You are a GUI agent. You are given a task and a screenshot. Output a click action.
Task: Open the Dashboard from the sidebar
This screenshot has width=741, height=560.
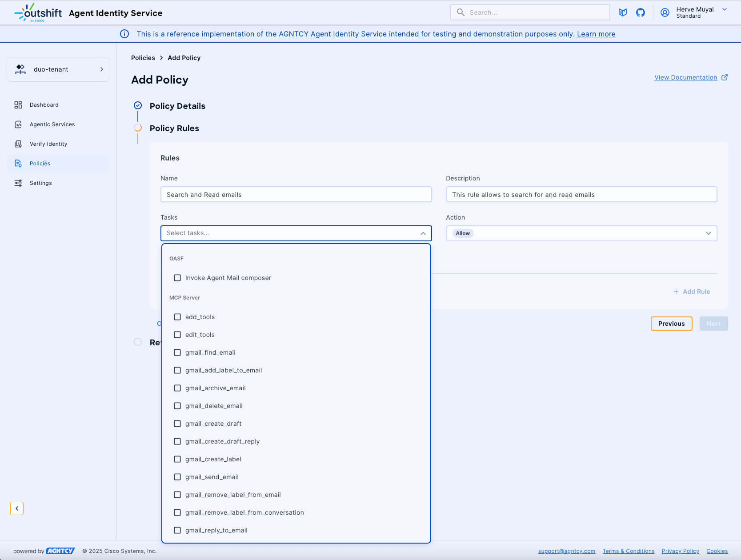click(x=44, y=104)
